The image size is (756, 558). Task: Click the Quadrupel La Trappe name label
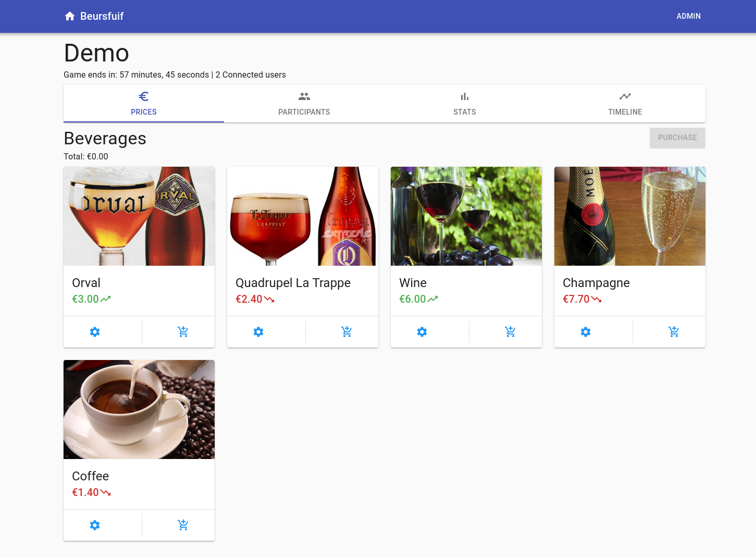(x=293, y=283)
